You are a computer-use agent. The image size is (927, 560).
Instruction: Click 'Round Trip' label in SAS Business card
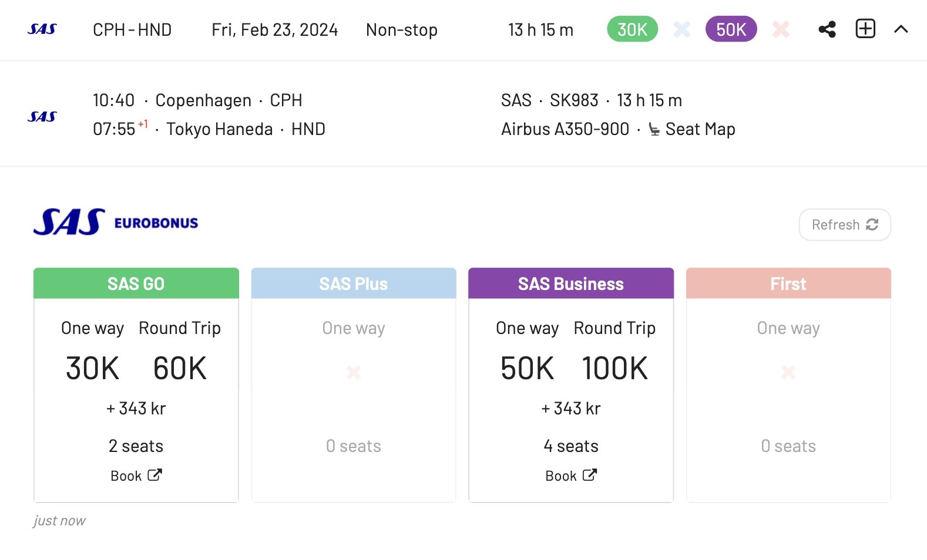(614, 328)
